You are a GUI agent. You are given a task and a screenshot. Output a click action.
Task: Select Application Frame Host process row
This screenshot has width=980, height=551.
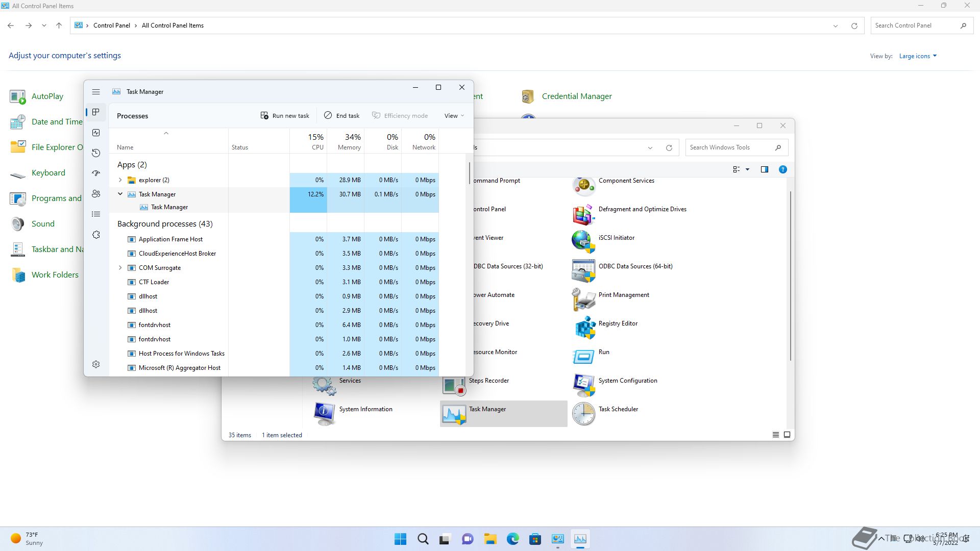pyautogui.click(x=274, y=239)
